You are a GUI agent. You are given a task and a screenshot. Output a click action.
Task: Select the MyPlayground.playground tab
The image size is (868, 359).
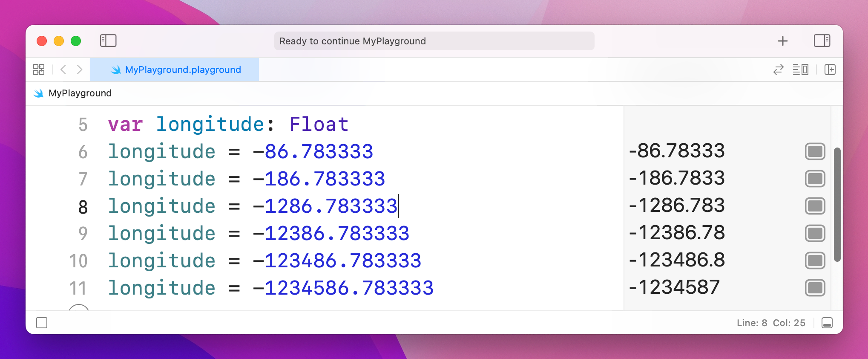pos(175,69)
